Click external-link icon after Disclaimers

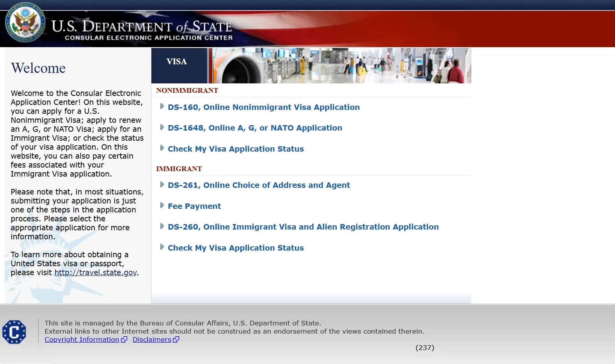[x=176, y=339]
